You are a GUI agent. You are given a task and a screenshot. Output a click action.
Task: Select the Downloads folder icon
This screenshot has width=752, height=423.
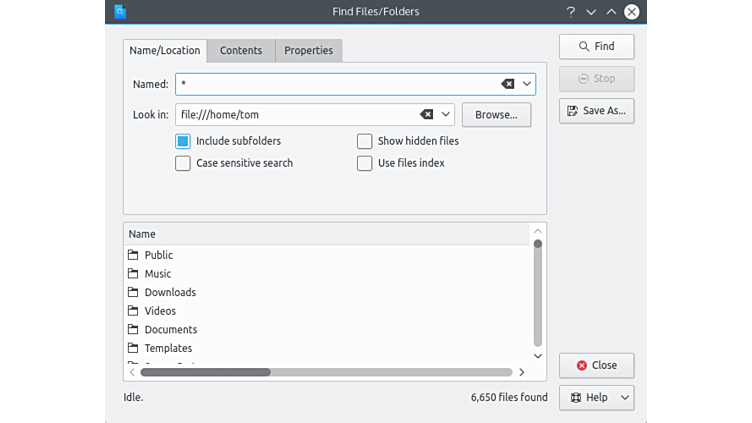(x=133, y=292)
